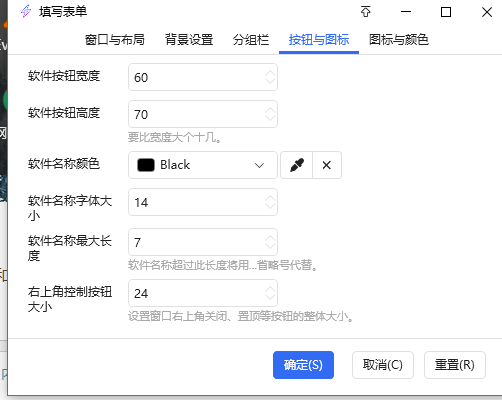Clear the 软件名称颜色 color with X icon
Viewport: 502px width, 400px height.
[x=327, y=165]
